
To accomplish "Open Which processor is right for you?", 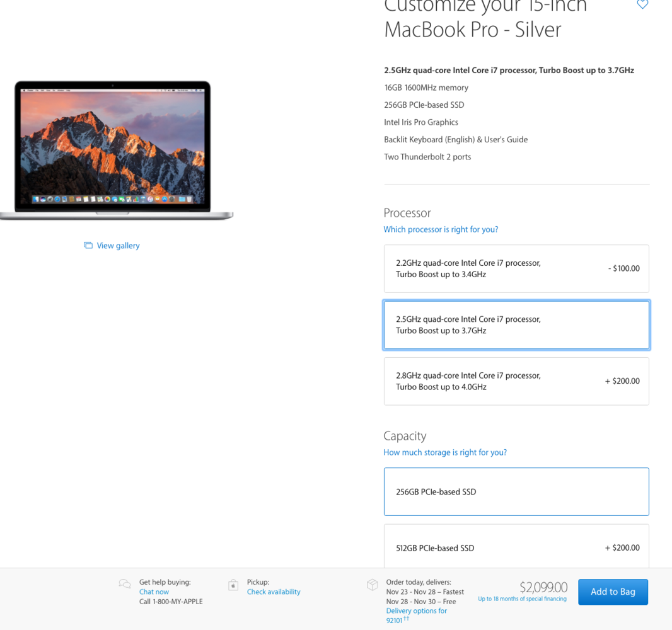I will pos(440,229).
